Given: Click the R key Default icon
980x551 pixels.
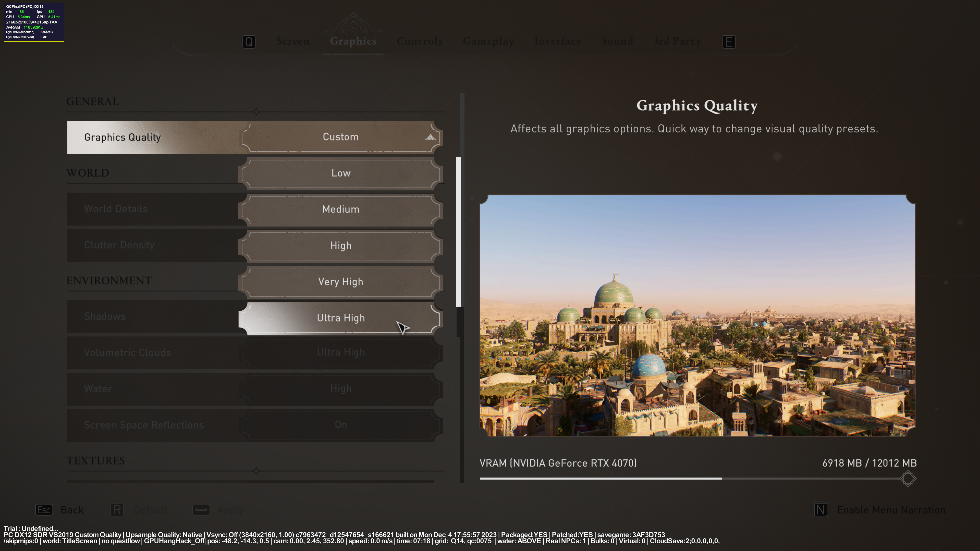Looking at the screenshot, I should click(117, 510).
